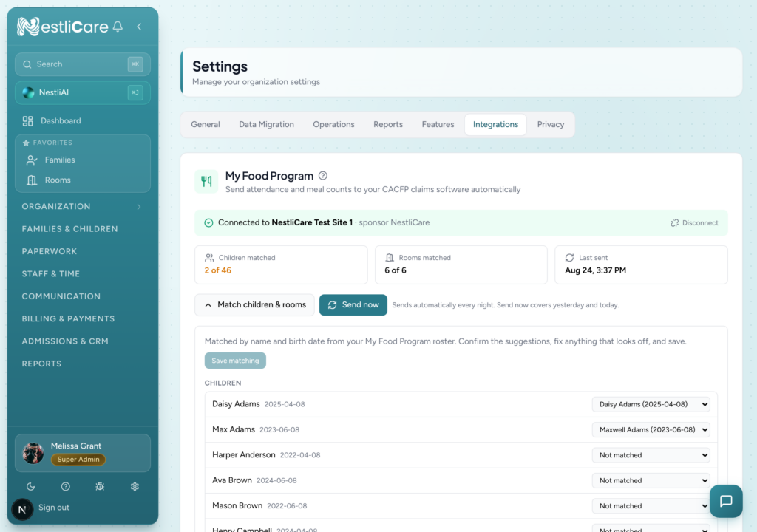Open the chat bubble widget
757x532 pixels.
tap(726, 501)
